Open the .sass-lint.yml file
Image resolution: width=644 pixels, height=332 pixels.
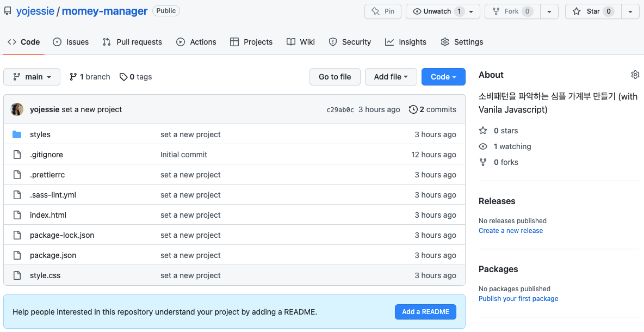53,195
